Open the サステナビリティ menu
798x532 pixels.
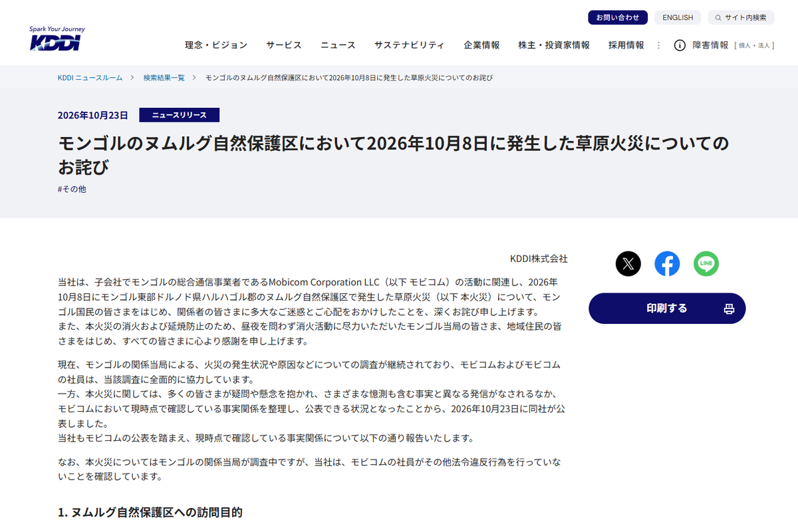[410, 45]
